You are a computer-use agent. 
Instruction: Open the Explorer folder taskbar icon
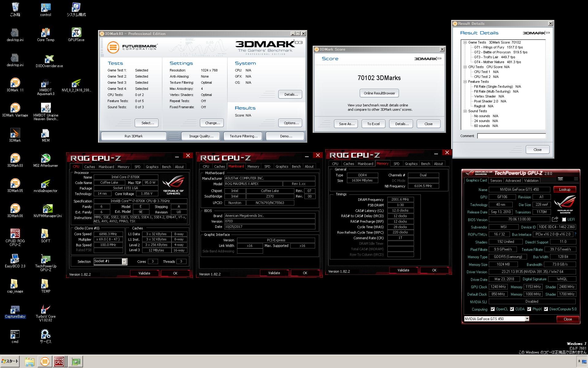coord(29,362)
